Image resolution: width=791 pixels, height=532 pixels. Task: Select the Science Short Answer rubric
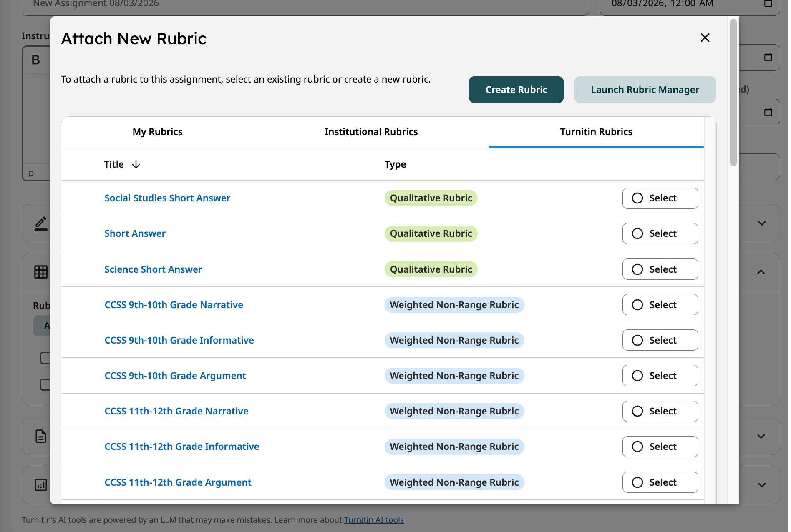coord(660,269)
